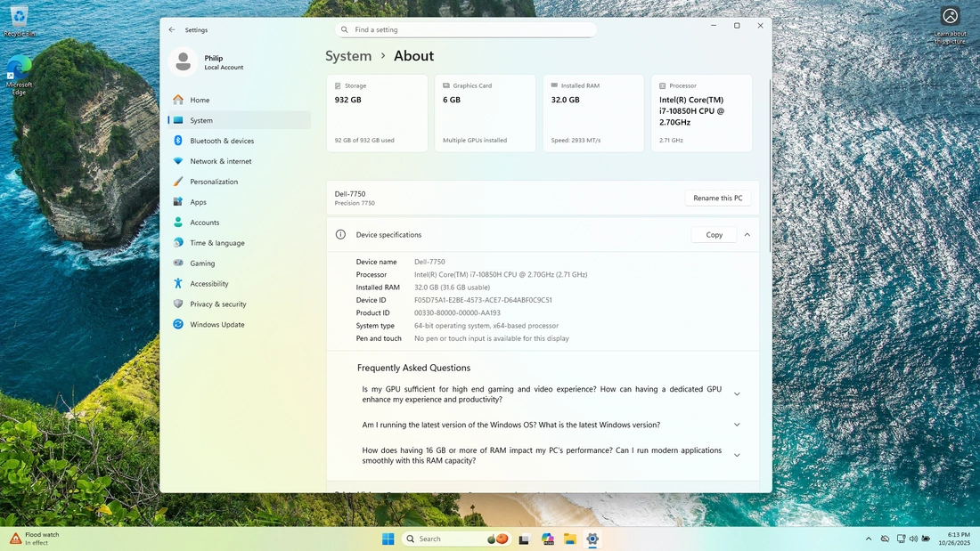Expand the 16 GB RAM FAQ question
This screenshot has width=980, height=551.
point(737,456)
